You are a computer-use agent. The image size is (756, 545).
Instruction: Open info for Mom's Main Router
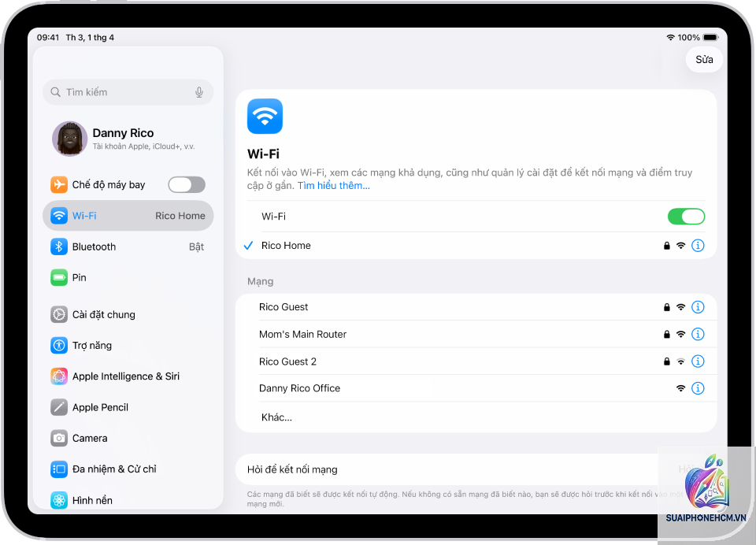698,334
